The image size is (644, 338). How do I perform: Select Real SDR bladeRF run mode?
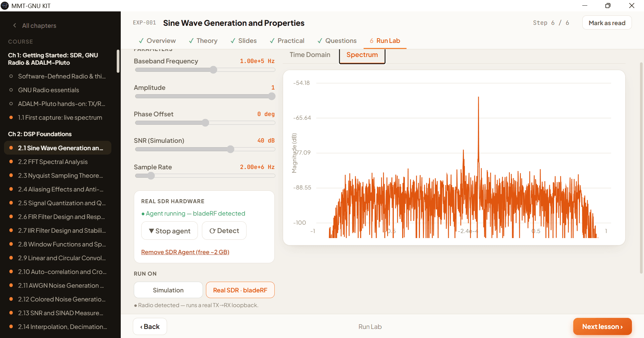click(240, 290)
